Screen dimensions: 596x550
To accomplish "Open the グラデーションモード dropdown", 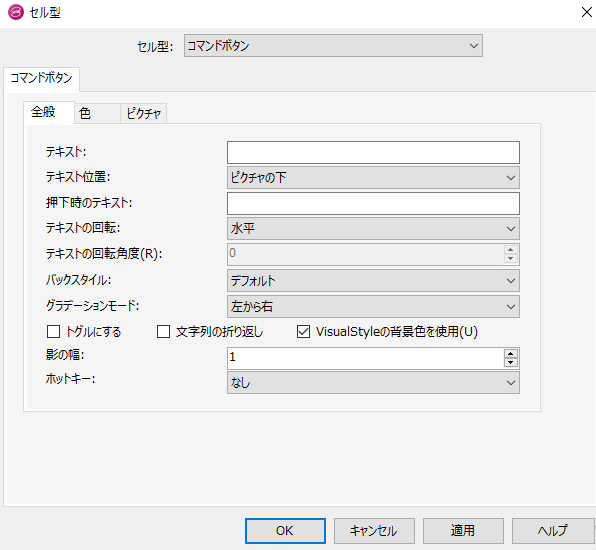I will [x=373, y=306].
